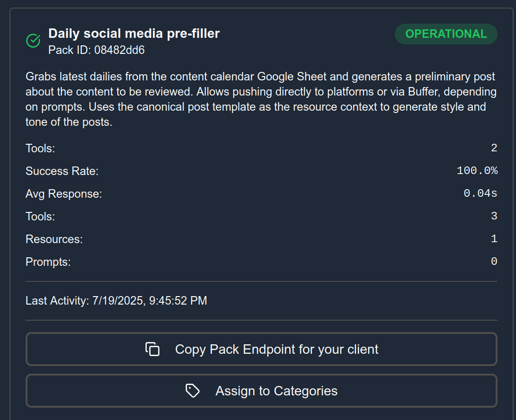This screenshot has width=516, height=420.
Task: Click the OPERATIONAL status badge
Action: [446, 34]
